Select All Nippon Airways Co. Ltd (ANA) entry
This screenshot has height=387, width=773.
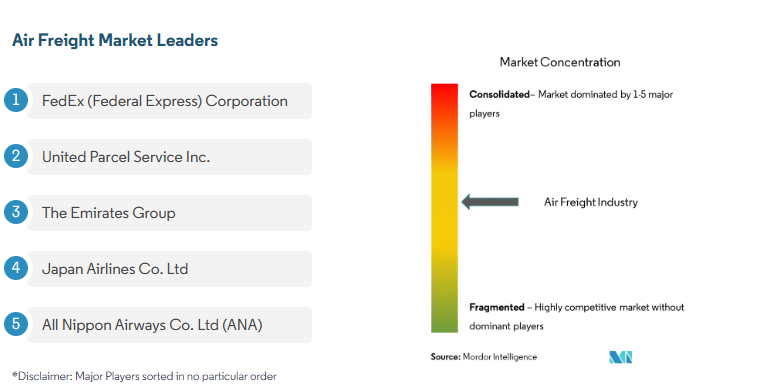[169, 325]
